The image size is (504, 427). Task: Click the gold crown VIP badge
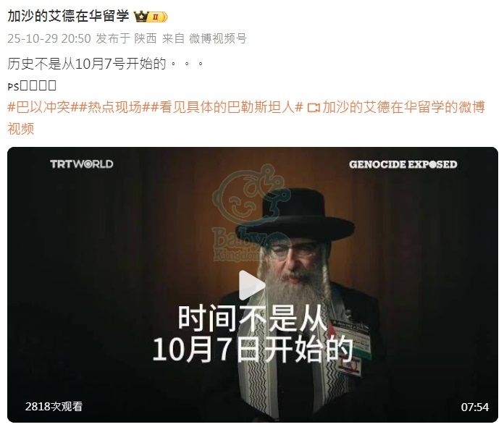151,17
